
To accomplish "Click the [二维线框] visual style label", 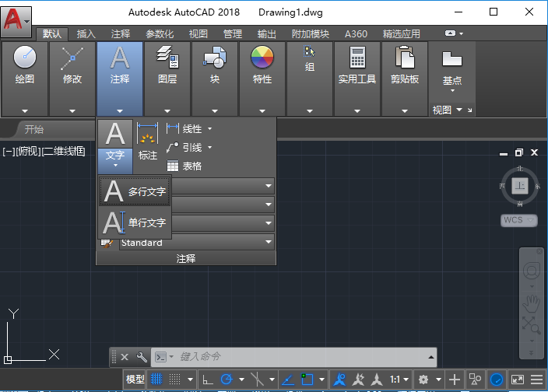I will [64, 151].
